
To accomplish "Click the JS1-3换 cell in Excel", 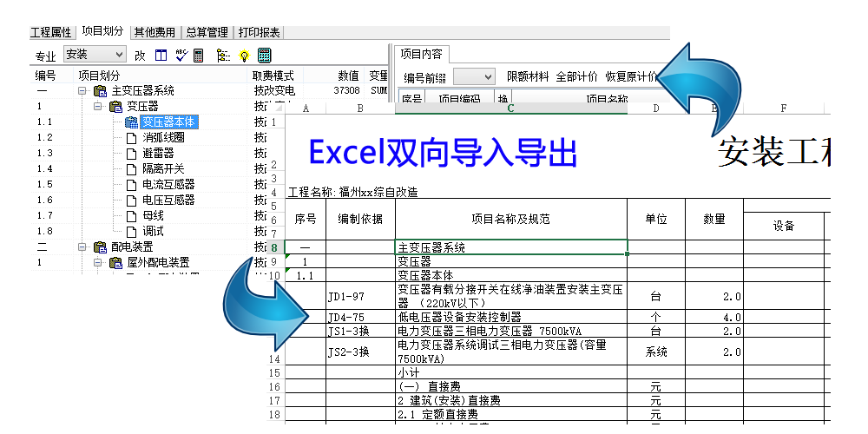I will [x=360, y=331].
